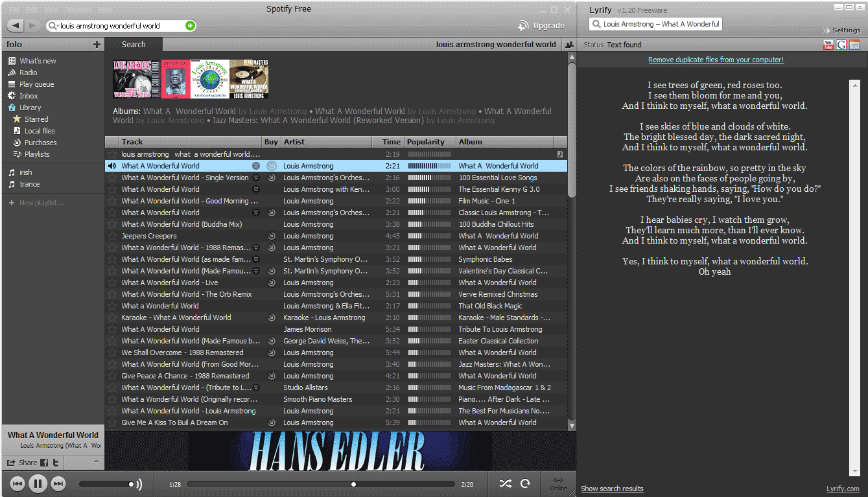The width and height of the screenshot is (868, 497).
Task: Star What A Wonderful World - Live
Action: [x=112, y=283]
